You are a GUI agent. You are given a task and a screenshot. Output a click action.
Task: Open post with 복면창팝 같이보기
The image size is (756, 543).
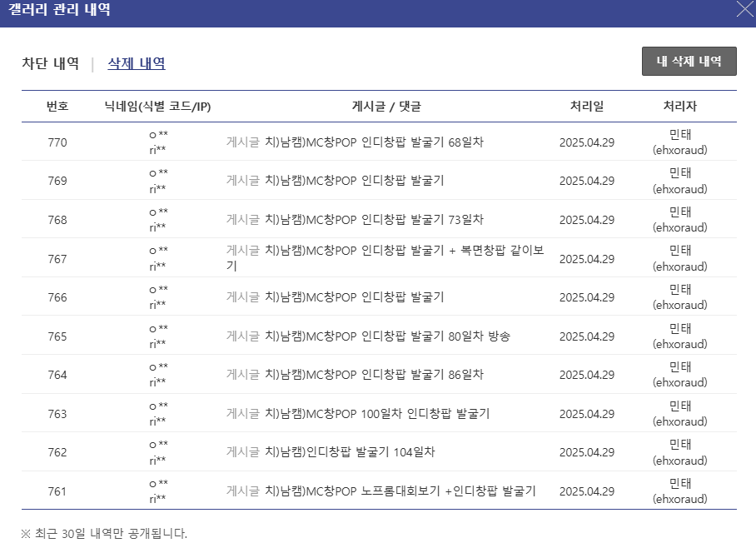pyautogui.click(x=385, y=258)
